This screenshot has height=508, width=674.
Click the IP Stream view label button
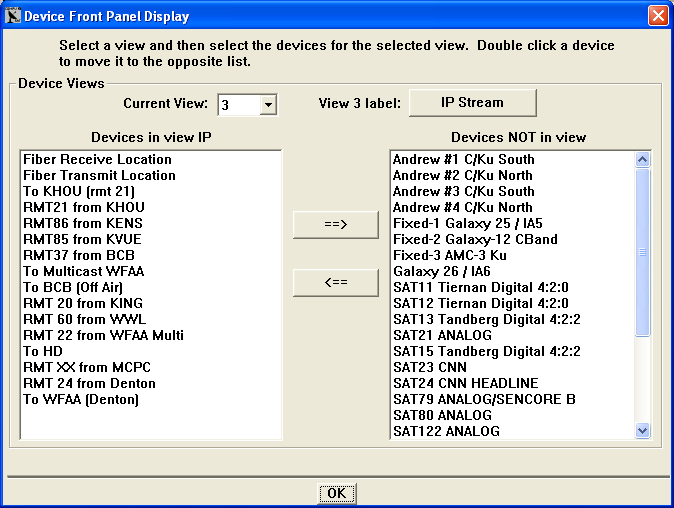point(473,103)
